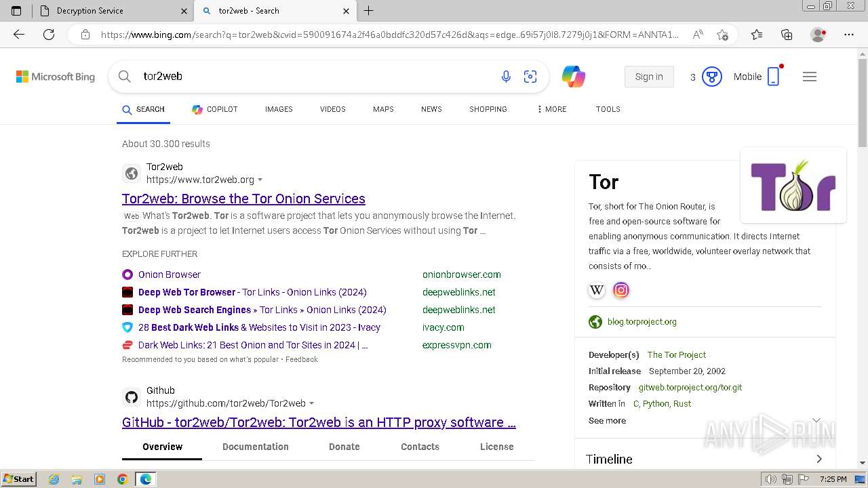Screen dimensions: 868x488
Task: Open Collections icon in toolbar
Action: coord(787,35)
